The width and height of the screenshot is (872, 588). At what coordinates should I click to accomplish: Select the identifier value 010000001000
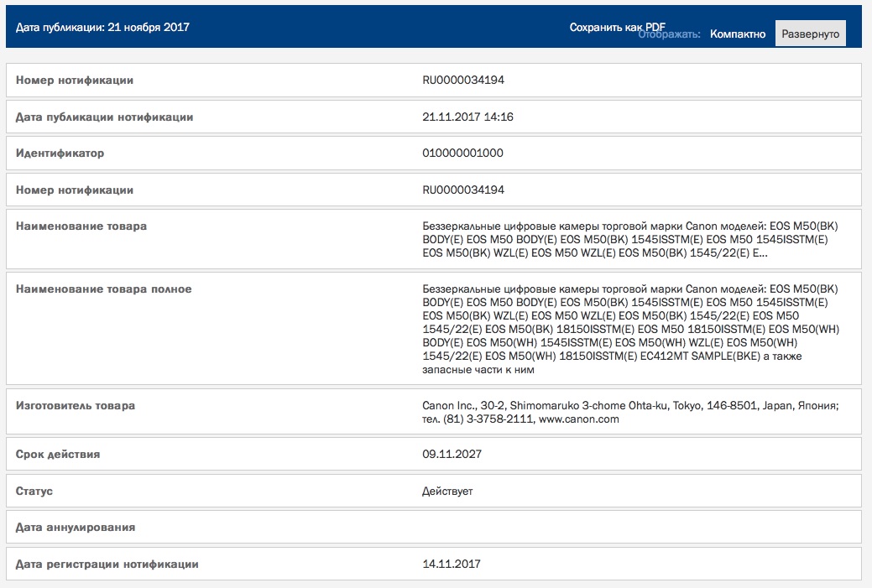click(462, 153)
